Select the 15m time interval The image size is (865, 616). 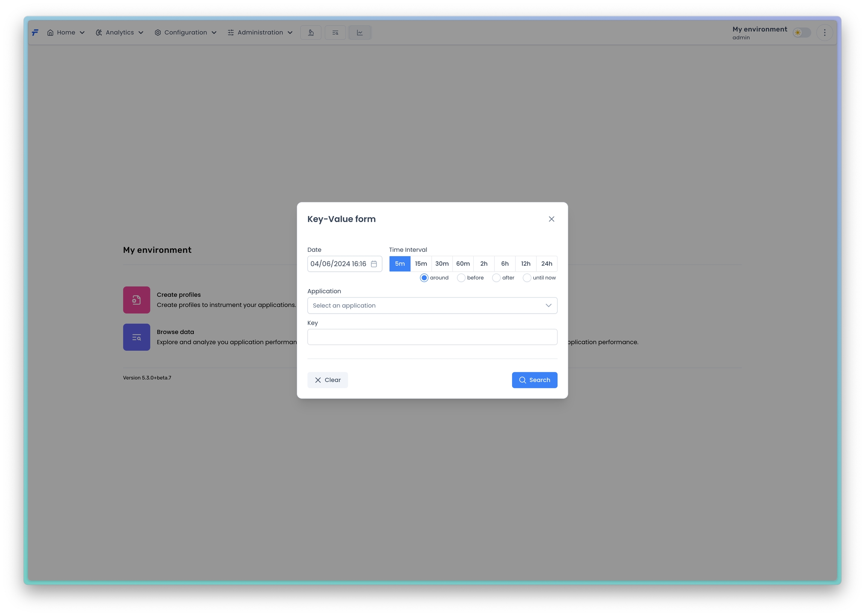(x=421, y=264)
